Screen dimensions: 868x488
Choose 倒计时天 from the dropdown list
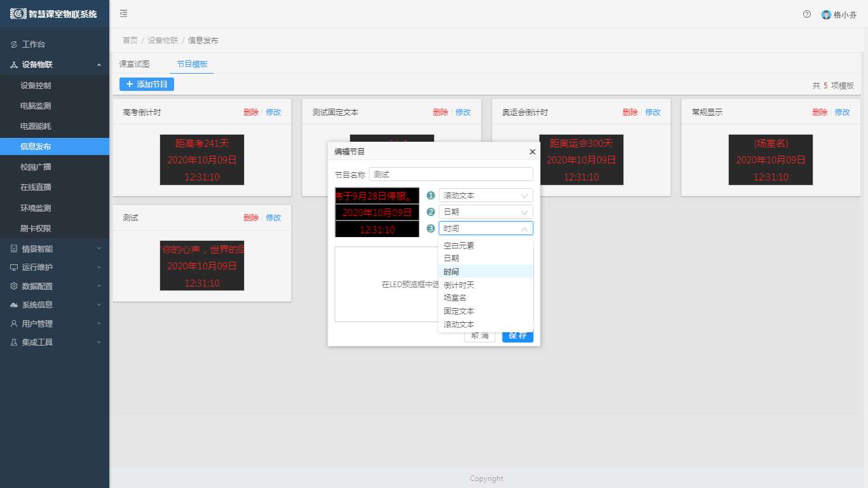tap(459, 285)
